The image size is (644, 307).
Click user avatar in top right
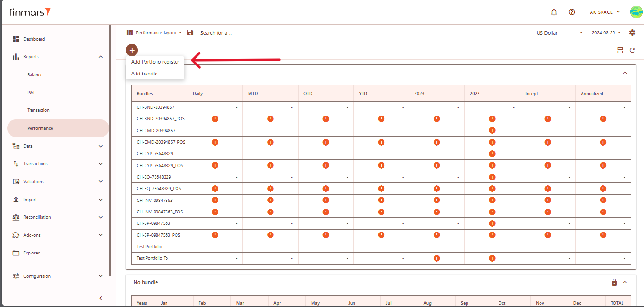coord(635,12)
